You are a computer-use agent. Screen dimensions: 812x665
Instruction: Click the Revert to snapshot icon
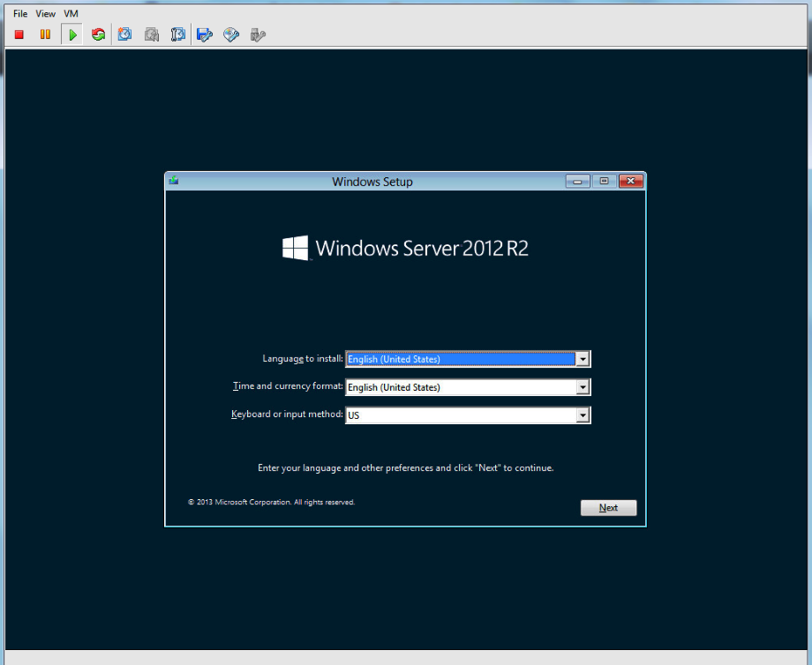pyautogui.click(x=152, y=34)
